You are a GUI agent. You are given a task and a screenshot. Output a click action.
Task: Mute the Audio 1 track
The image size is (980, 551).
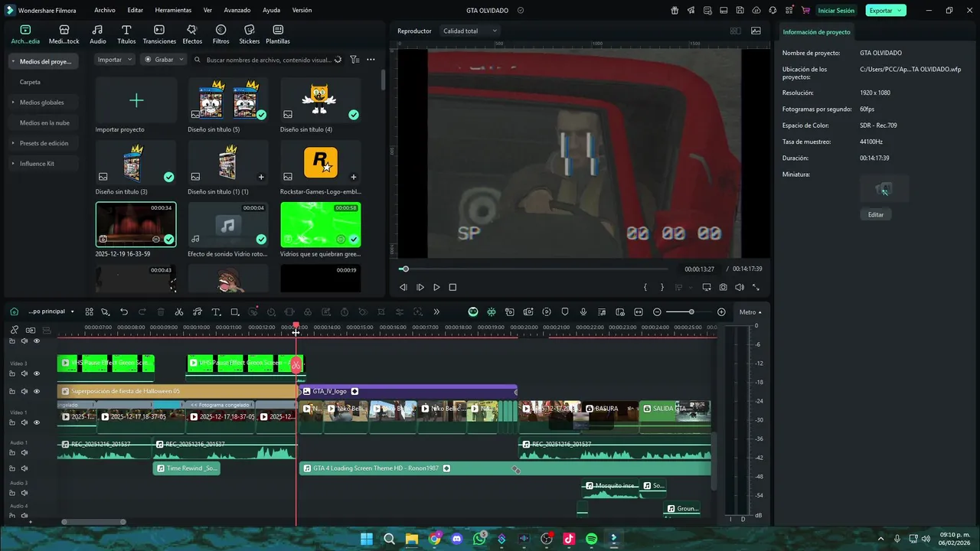pos(24,452)
